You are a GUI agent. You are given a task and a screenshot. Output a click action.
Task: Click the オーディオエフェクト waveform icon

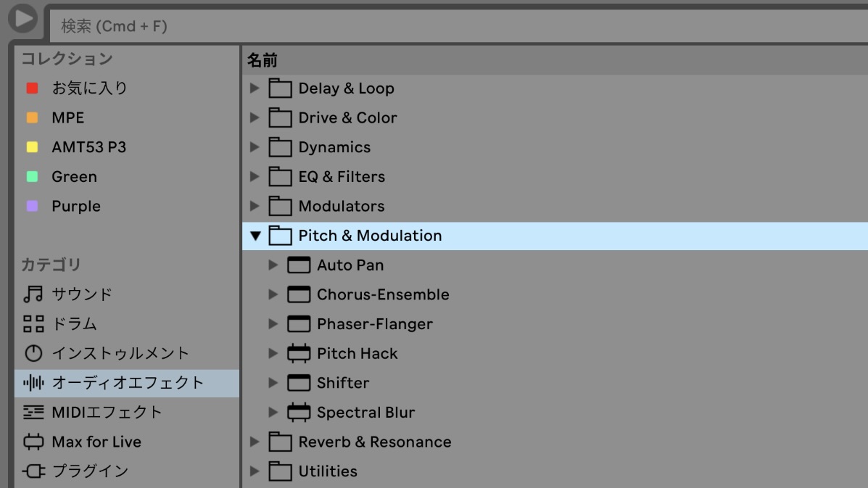[33, 383]
